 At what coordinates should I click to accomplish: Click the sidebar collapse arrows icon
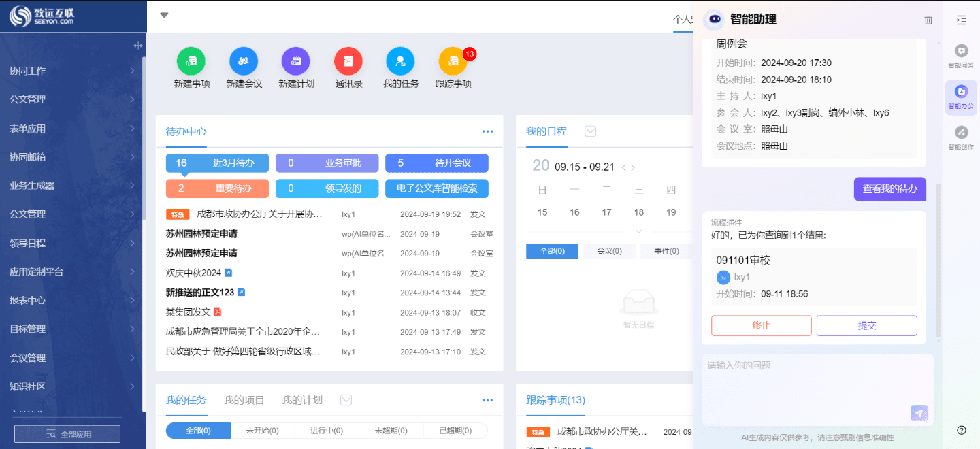[x=138, y=46]
